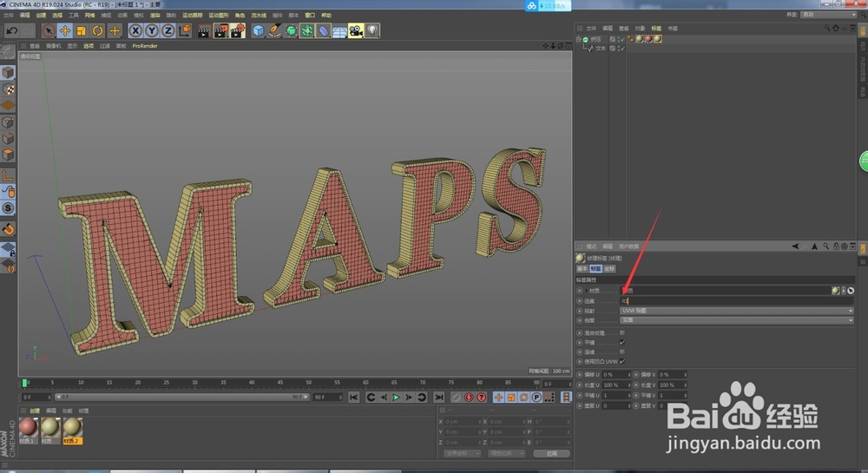Disable the 使用凹凸 UVW checkbox

click(621, 361)
